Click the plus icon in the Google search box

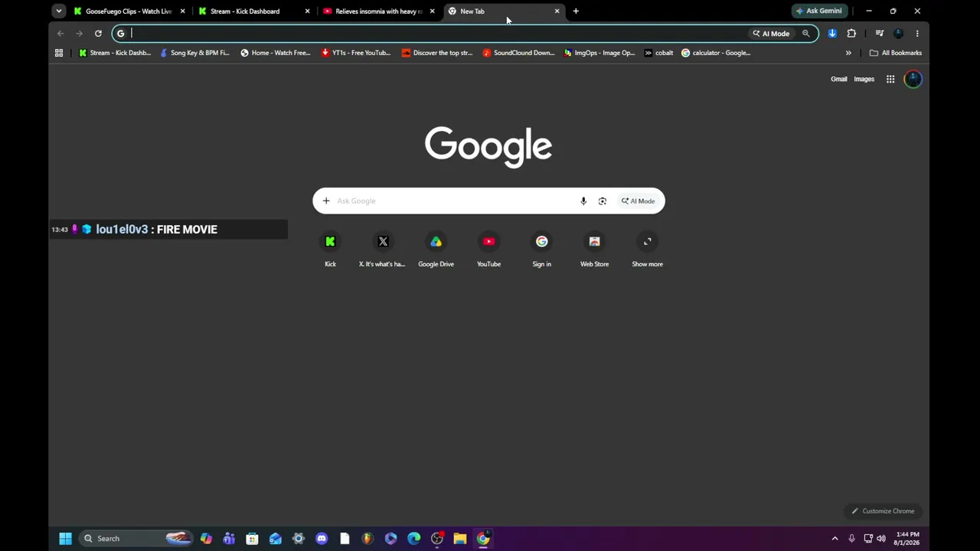pyautogui.click(x=326, y=201)
